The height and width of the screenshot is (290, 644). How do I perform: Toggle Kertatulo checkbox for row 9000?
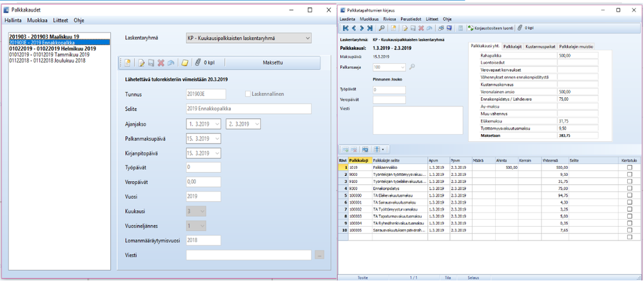click(630, 174)
